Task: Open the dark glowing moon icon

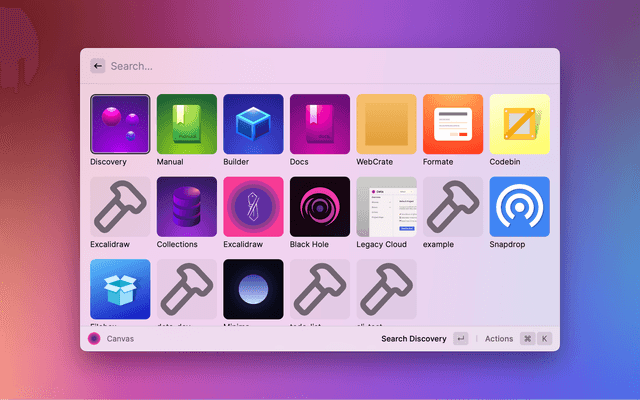Action: (253, 289)
